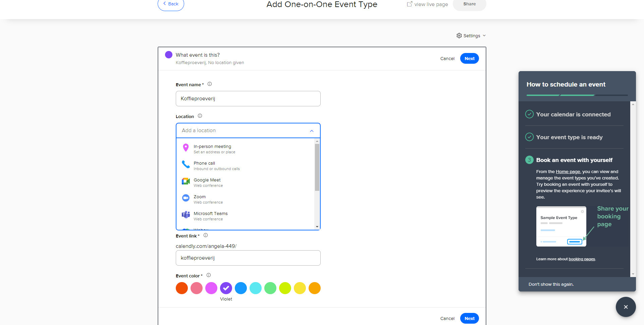644x325 pixels.
Task: Click the Event link slug input field
Action: tap(248, 258)
